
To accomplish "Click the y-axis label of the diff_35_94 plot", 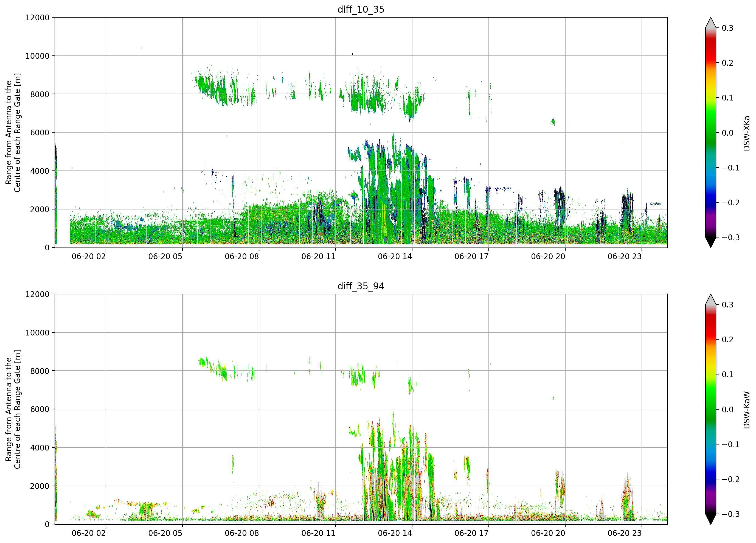I will [13, 409].
